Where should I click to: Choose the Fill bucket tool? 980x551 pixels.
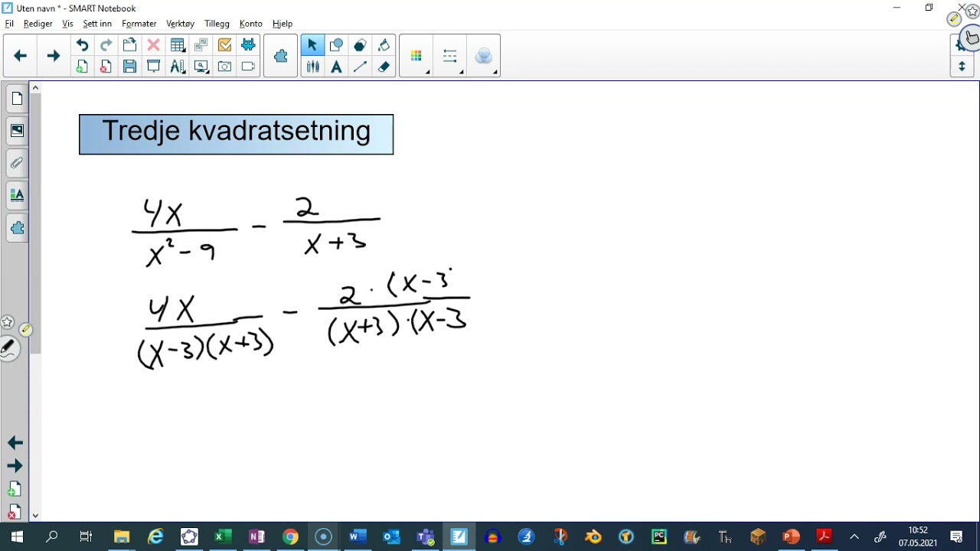[384, 45]
